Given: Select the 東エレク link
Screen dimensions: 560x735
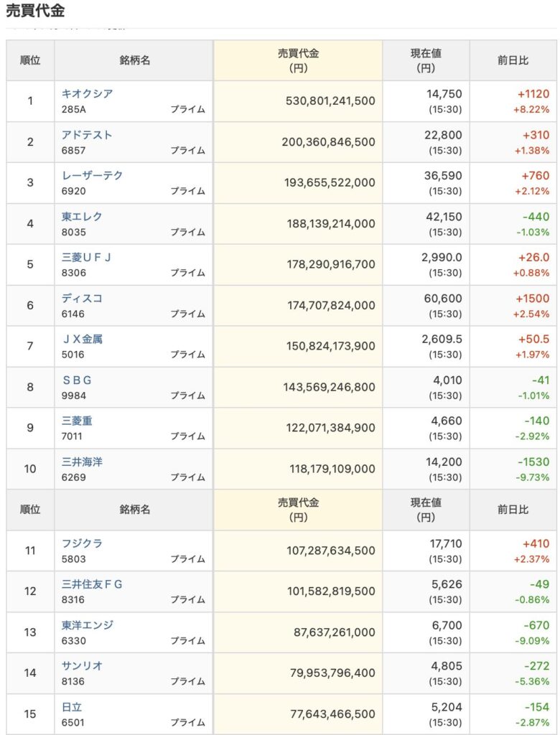Looking at the screenshot, I should click(x=82, y=216).
